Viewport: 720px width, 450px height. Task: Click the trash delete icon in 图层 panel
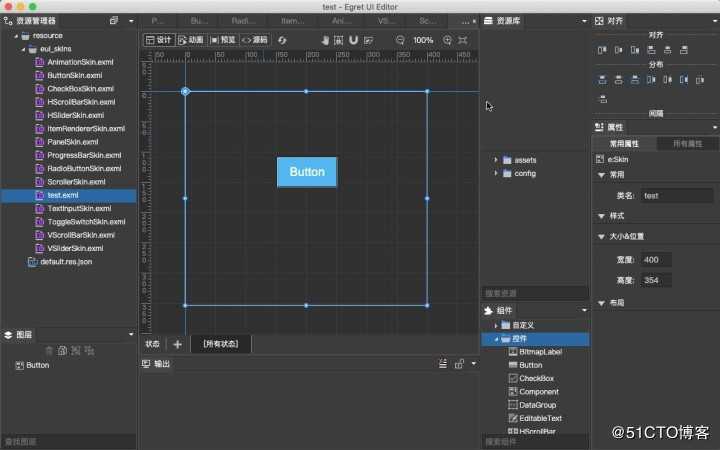(49, 351)
